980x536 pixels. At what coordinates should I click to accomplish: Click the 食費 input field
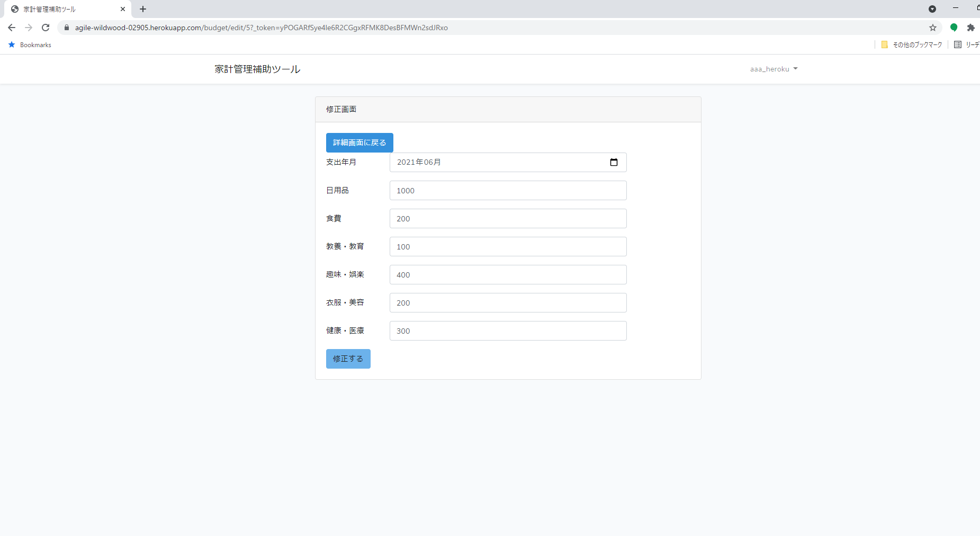click(x=508, y=218)
